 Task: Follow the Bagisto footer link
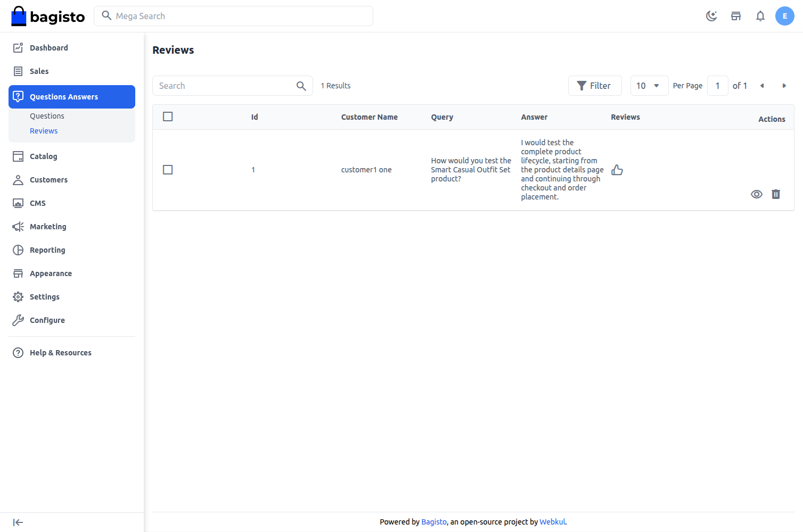pos(434,522)
